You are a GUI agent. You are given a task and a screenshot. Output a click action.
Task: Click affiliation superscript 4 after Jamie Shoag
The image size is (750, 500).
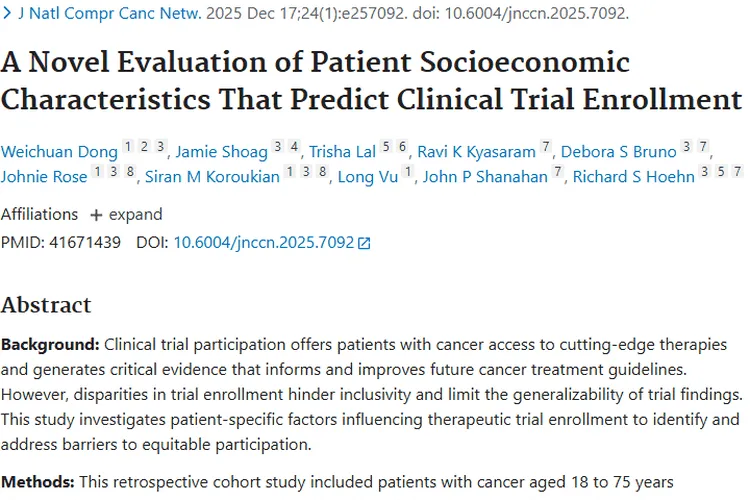pos(295,148)
